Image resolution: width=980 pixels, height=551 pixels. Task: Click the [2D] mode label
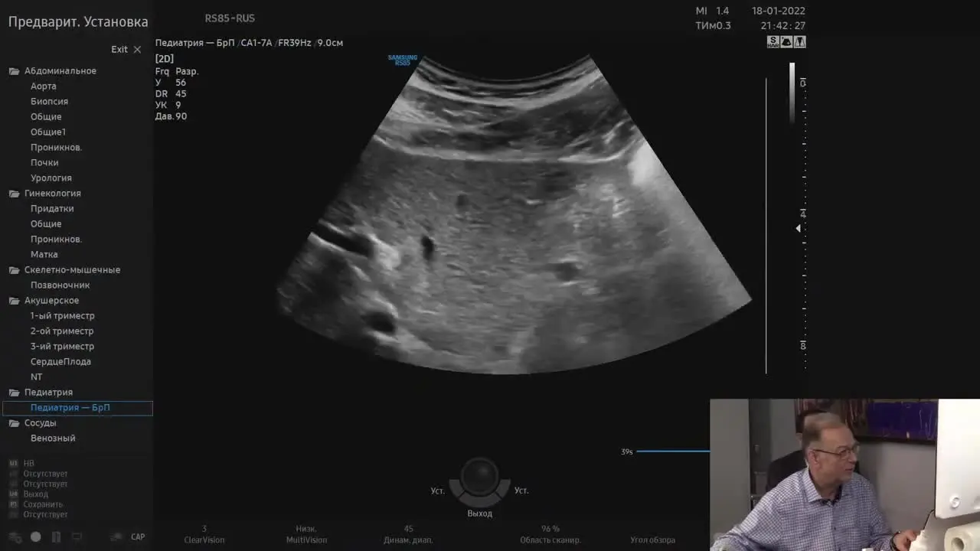[165, 59]
